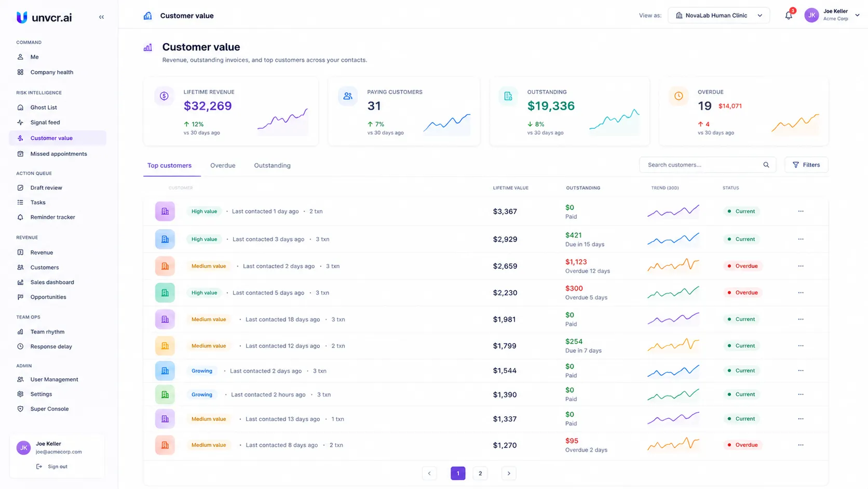Screen dimensions: 868x489
Task: Collapse the sidebar with the double-chevron icon
Action: coord(101,17)
